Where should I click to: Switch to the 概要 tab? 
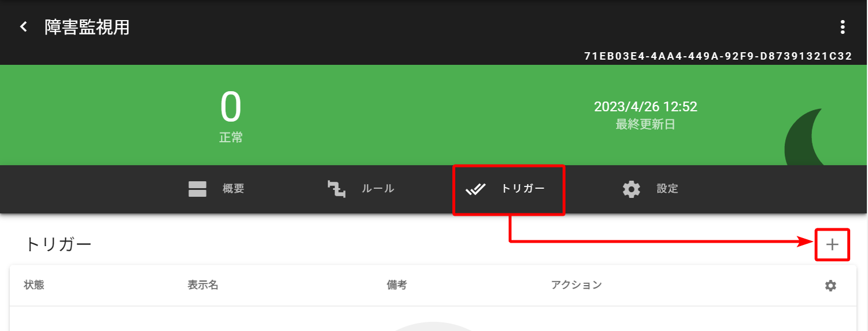pyautogui.click(x=216, y=189)
